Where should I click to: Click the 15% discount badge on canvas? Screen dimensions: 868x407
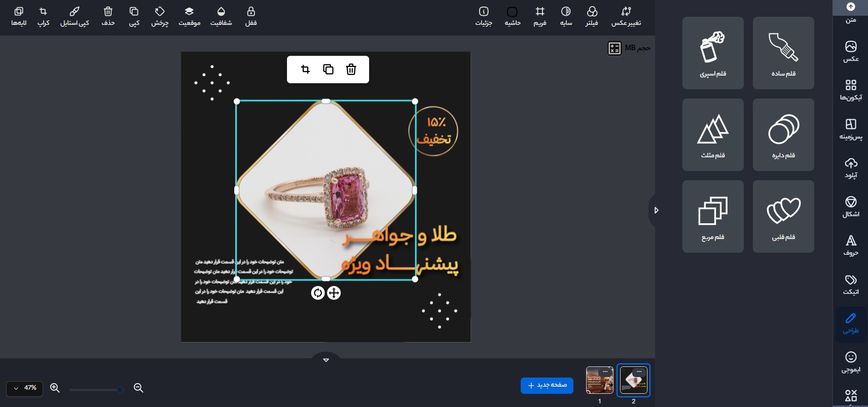tap(433, 131)
